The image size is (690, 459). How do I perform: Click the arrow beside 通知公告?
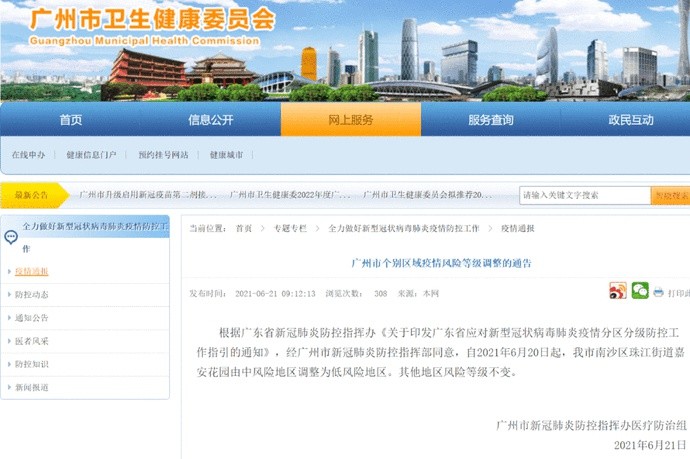9,318
